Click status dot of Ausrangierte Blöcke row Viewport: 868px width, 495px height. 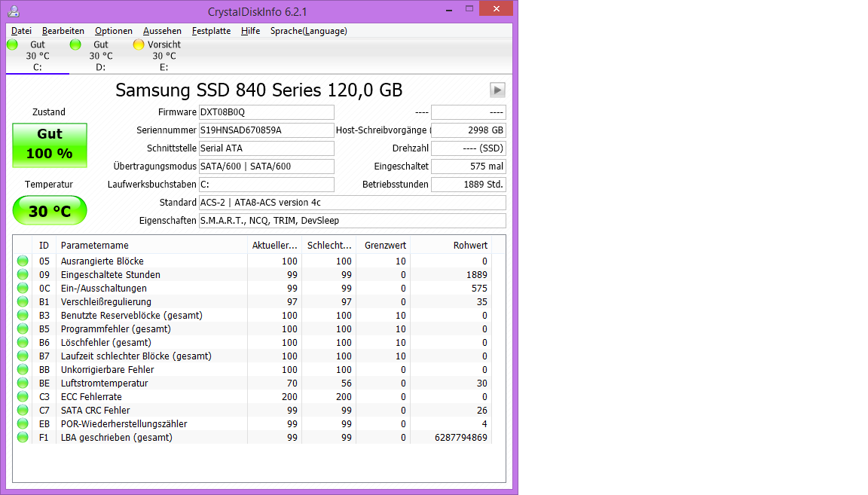(x=22, y=261)
